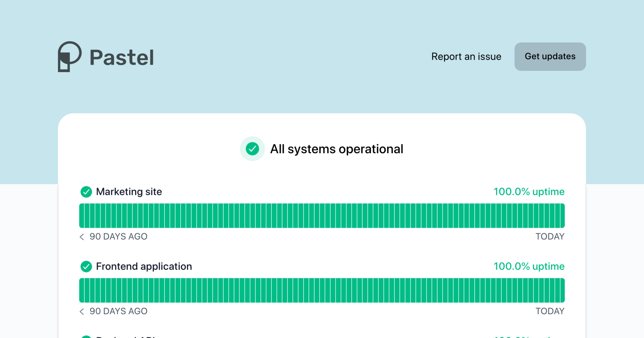Click the first day bar in Frontend application timeline
Image resolution: width=644 pixels, height=338 pixels.
pos(82,290)
